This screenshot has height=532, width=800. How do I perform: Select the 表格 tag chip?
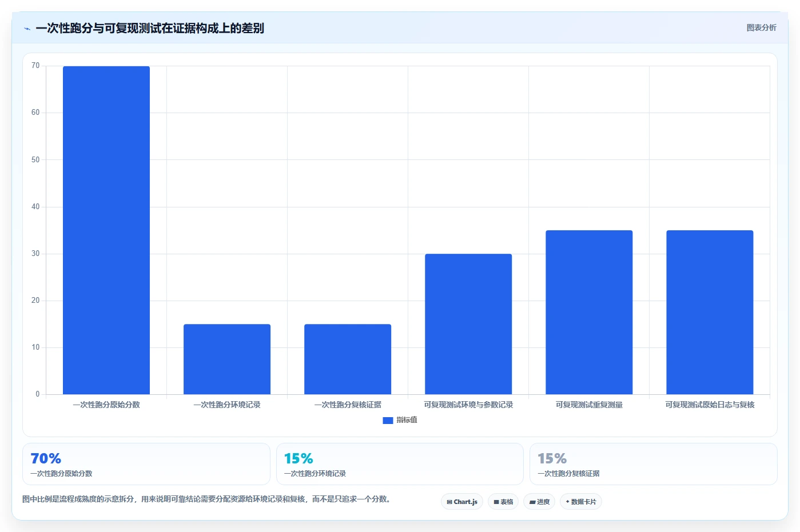coord(503,502)
